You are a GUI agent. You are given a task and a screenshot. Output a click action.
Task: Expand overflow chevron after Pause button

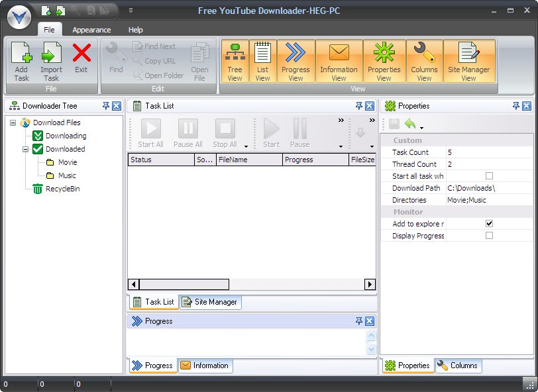[x=341, y=121]
